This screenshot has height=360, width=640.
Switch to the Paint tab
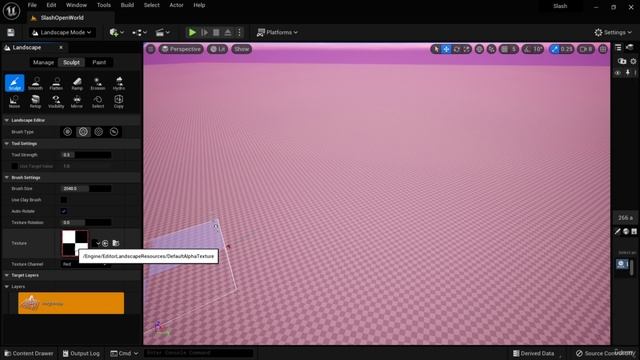(x=99, y=62)
